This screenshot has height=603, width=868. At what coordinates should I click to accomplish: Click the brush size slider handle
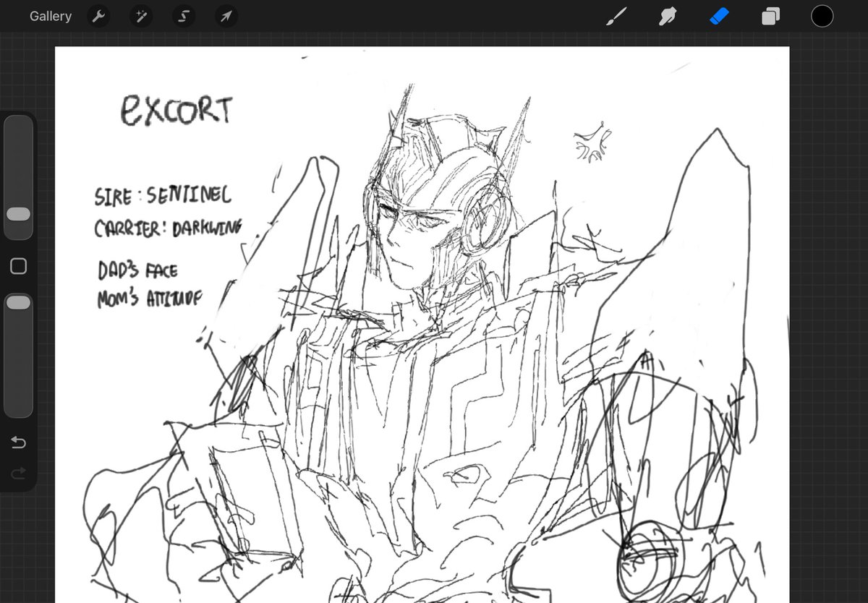18,214
